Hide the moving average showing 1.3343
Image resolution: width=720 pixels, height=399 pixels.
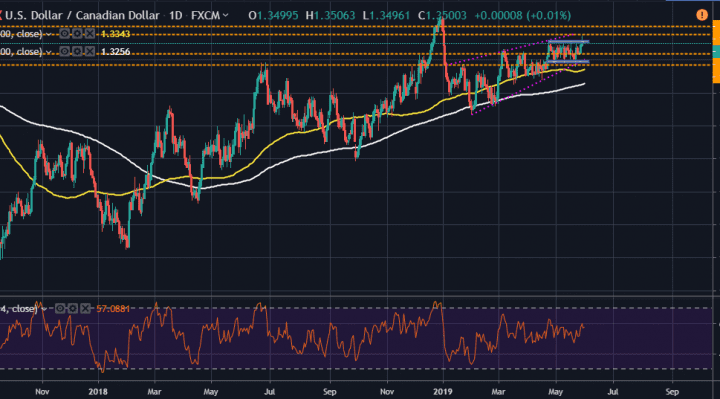click(64, 34)
